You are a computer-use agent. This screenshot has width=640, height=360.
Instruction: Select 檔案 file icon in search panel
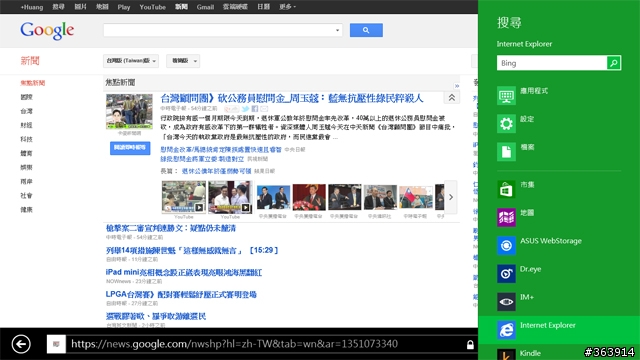506,152
